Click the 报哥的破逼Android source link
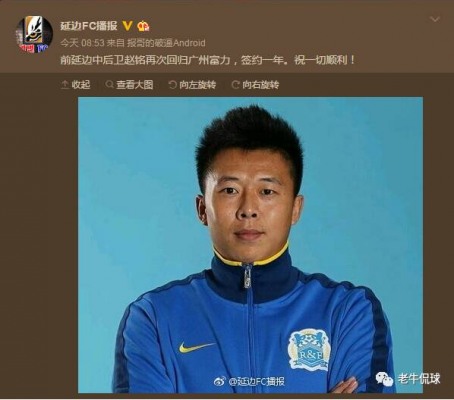The width and height of the screenshot is (454, 400). click(x=166, y=43)
